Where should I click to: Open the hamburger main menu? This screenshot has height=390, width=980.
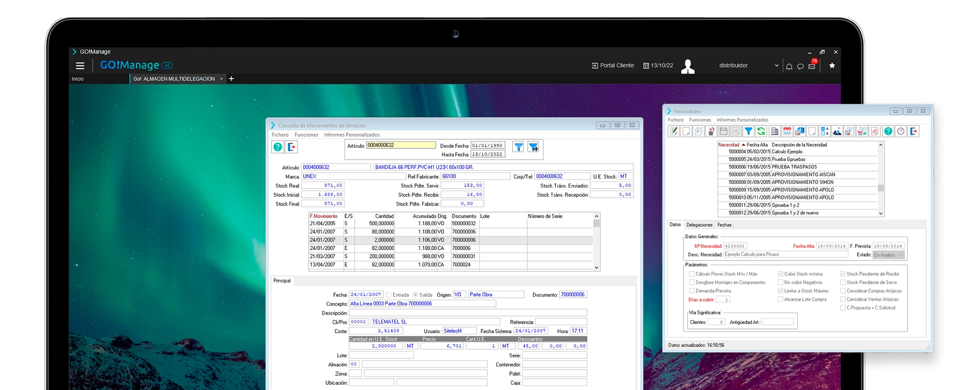click(x=80, y=65)
